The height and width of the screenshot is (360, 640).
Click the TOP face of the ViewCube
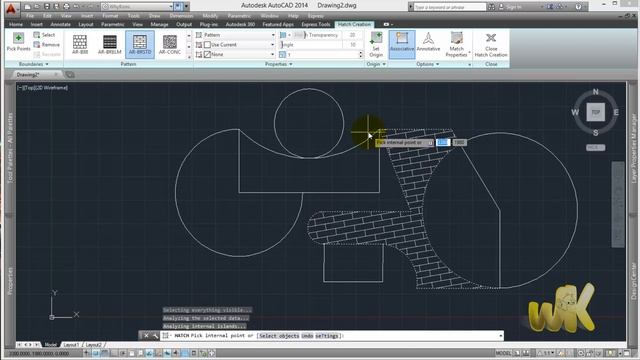[596, 112]
